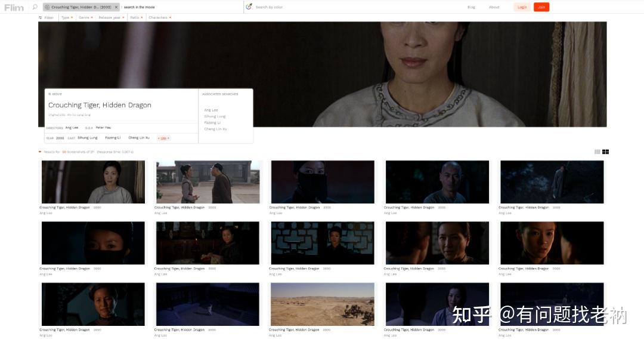Click cast member Fazeng Li in cast row

coord(113,138)
